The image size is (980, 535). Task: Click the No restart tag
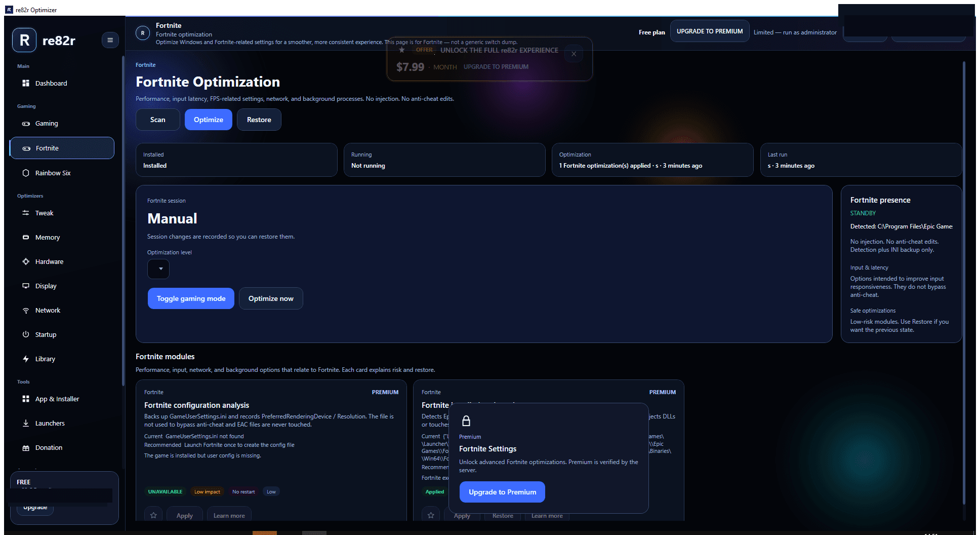(243, 491)
